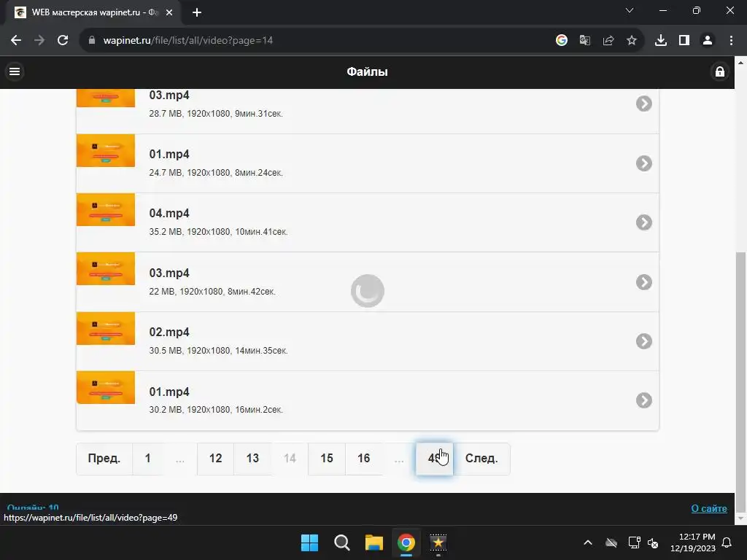Open file 03.mp4 sized 22 MB

point(169,273)
